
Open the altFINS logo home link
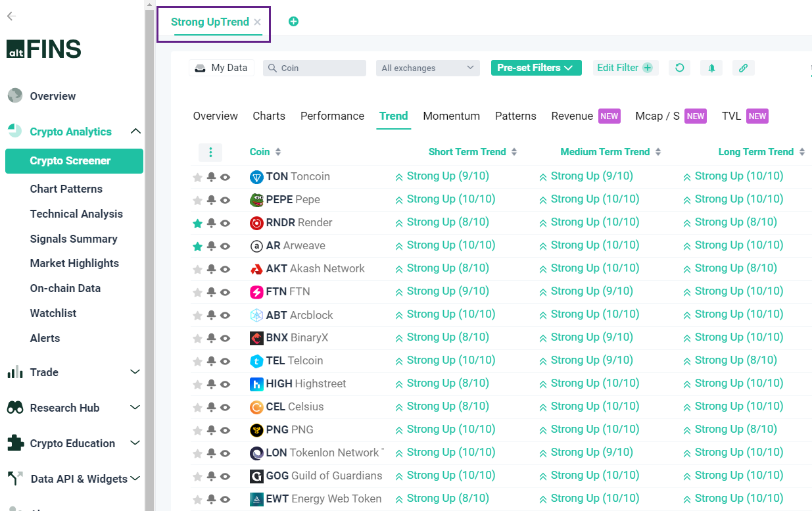(44, 49)
